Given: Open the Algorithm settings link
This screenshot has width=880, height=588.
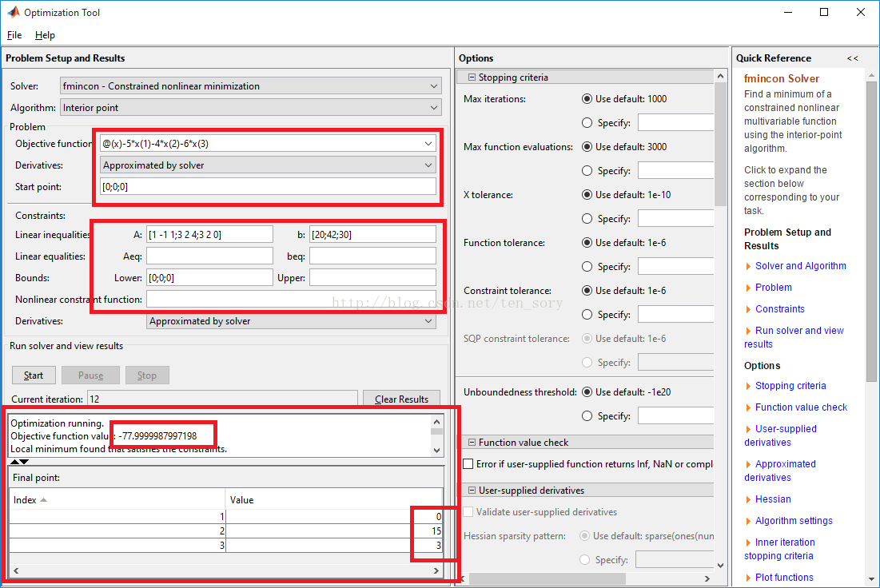Looking at the screenshot, I should [x=794, y=521].
